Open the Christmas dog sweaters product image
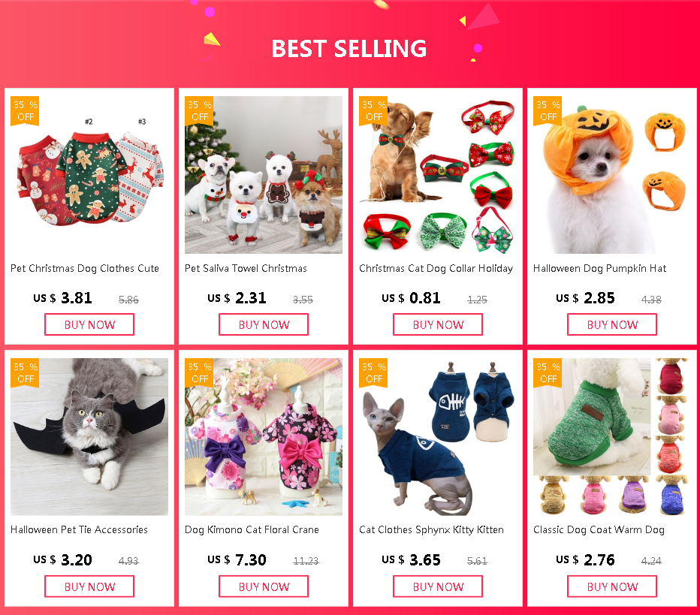Image resolution: width=700 pixels, height=615 pixels. coord(89,175)
